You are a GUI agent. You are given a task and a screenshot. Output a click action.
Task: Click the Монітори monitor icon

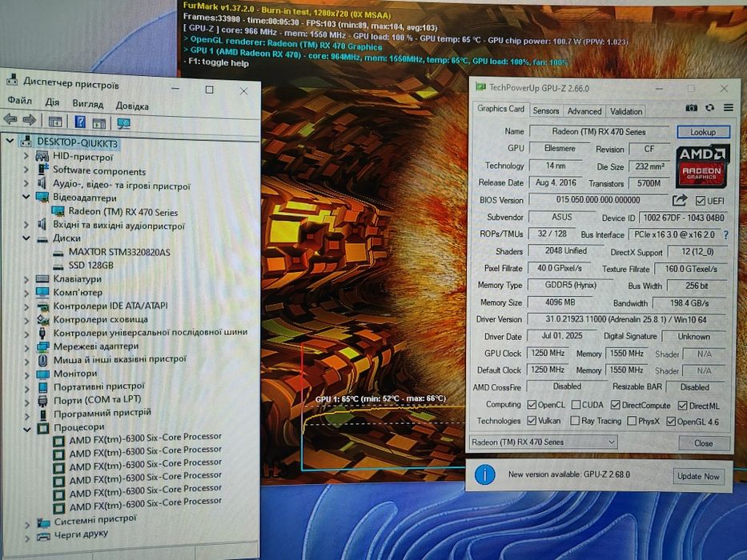pos(43,374)
